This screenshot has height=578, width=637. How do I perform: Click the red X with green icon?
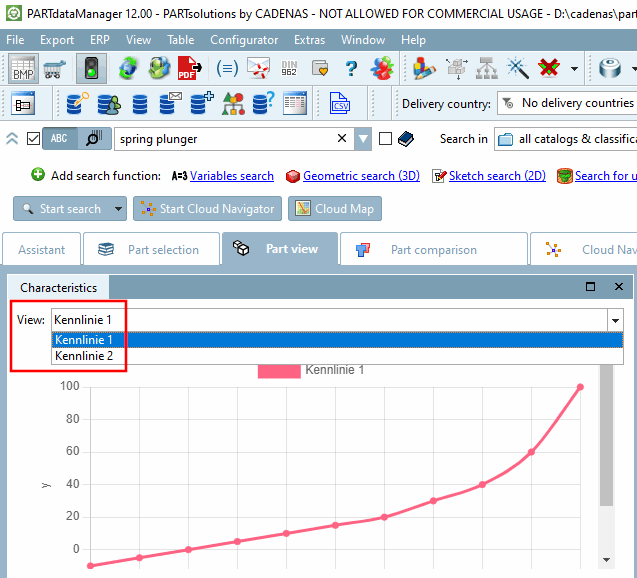549,68
